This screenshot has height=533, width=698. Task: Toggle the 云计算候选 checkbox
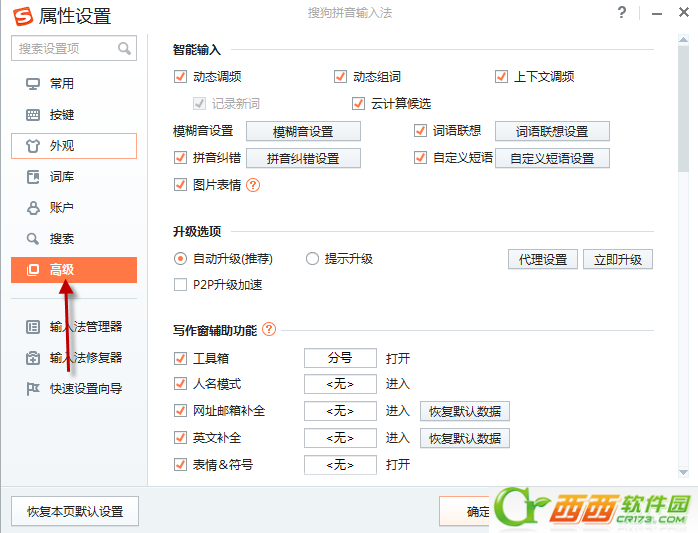point(358,104)
